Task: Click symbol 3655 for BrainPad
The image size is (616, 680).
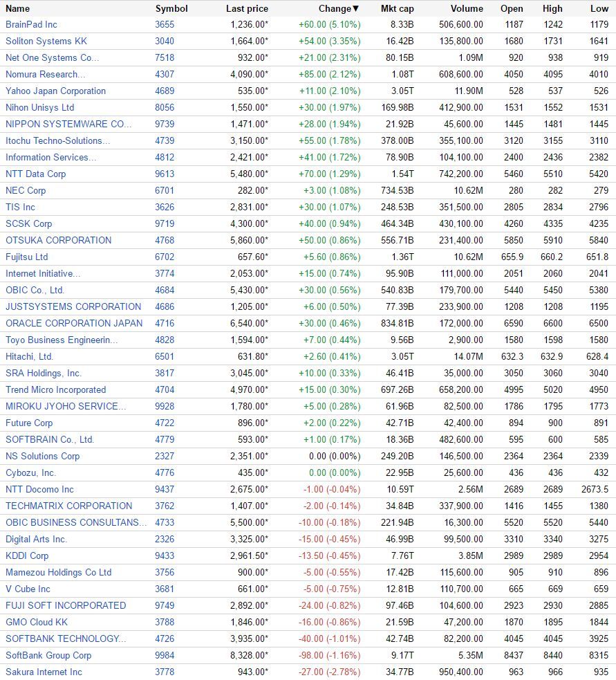Action: click(165, 25)
